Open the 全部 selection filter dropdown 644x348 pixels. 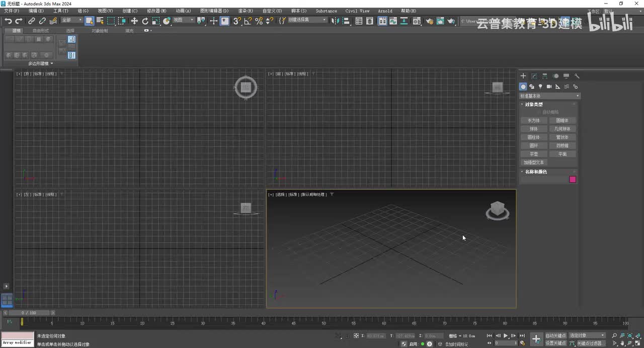(71, 20)
